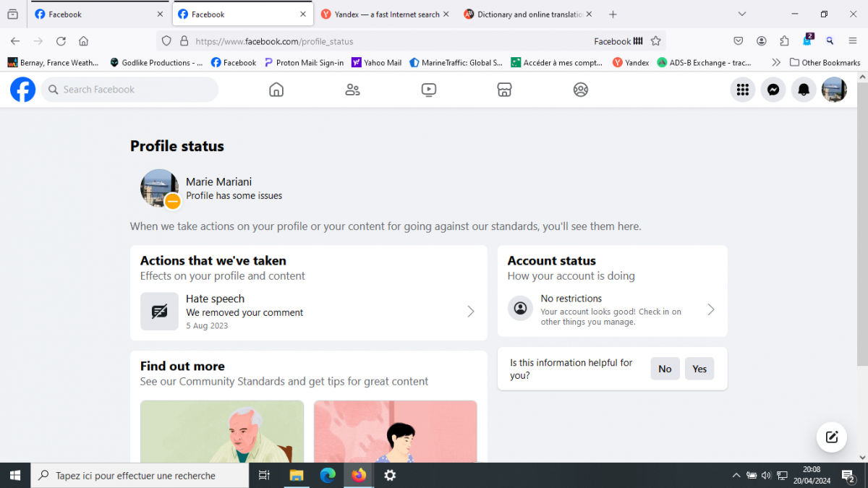868x488 pixels.
Task: Go to the Firefox home page
Action: [84, 41]
